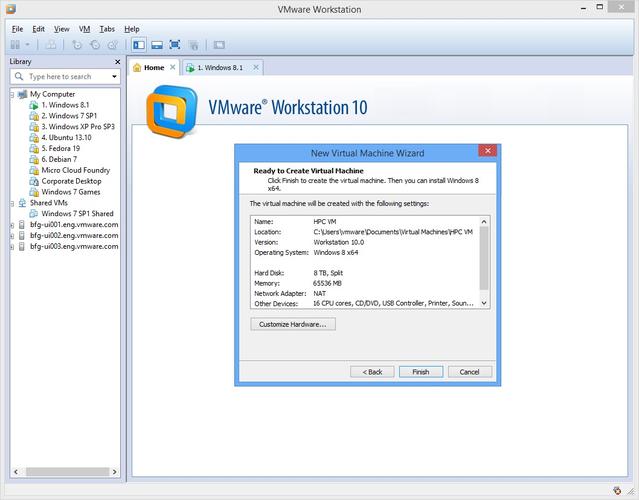
Task: Expand bfg-ui001.eng.vmware.com server node
Action: 12,224
